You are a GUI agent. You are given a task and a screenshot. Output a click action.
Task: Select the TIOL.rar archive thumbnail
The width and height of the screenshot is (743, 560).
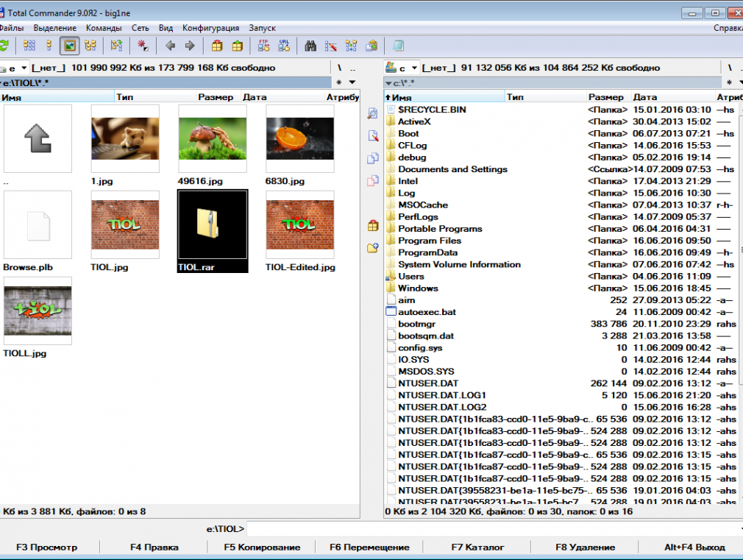[213, 231]
